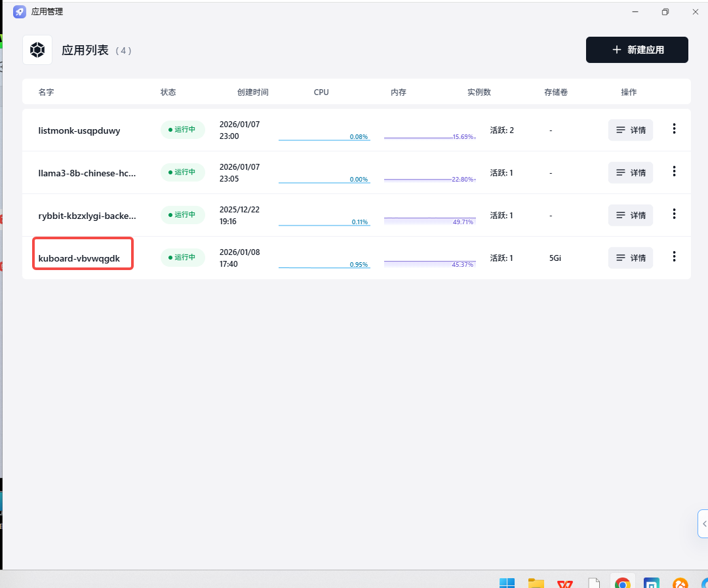The image size is (708, 588).
Task: Click the 创建时间 column header
Action: click(253, 92)
